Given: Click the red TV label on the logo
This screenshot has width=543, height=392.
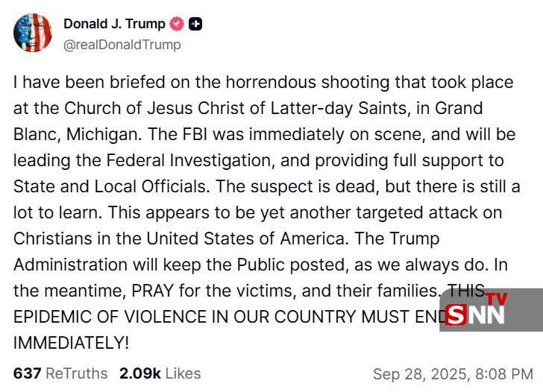Looking at the screenshot, I should click(x=496, y=299).
